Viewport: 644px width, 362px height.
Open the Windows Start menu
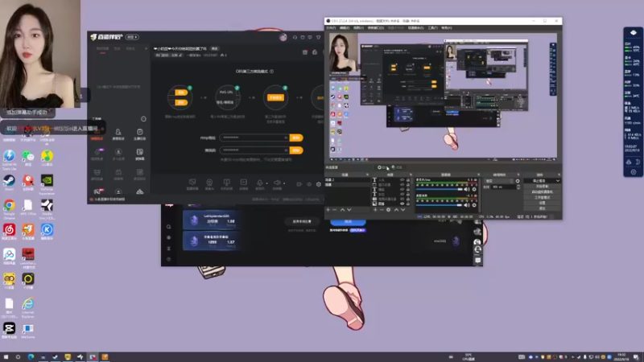coord(6,356)
